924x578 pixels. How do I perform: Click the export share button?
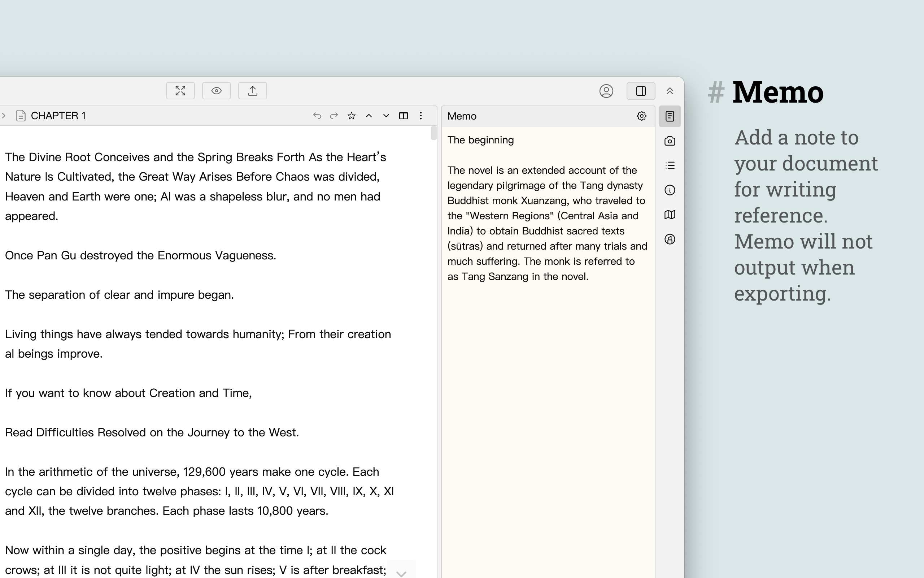(x=252, y=91)
